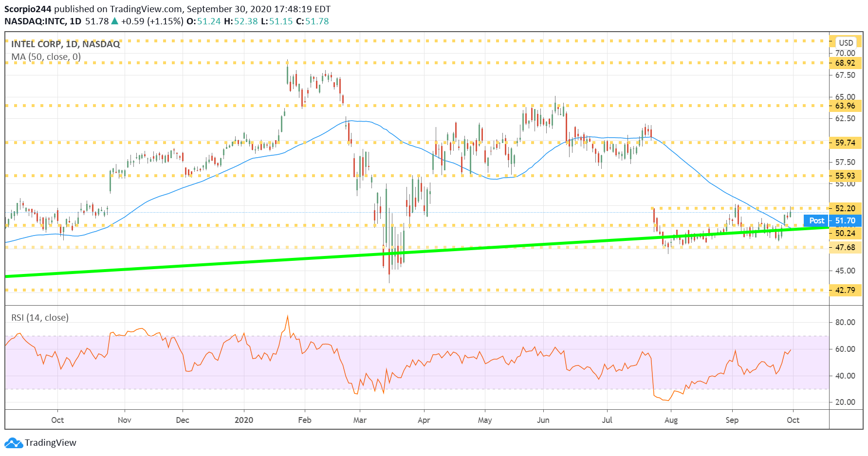The width and height of the screenshot is (868, 456).
Task: Select the MA (50, close, 0) indicator label
Action: click(46, 57)
